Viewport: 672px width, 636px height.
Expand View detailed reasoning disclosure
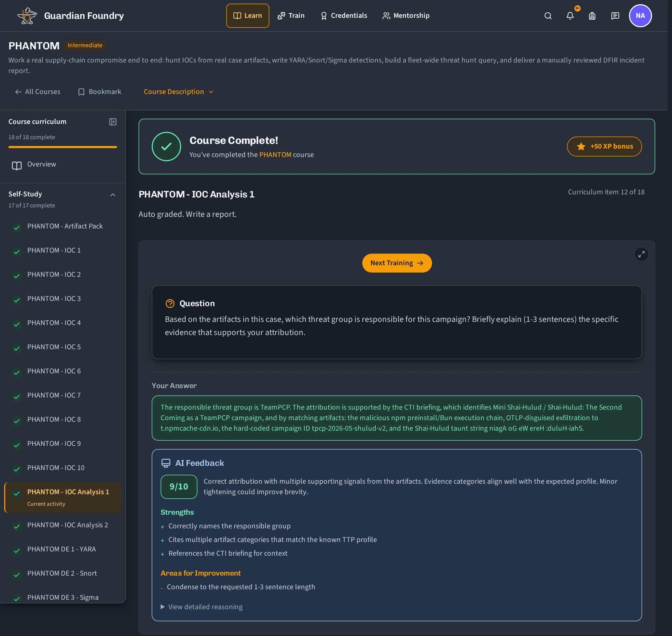pyautogui.click(x=202, y=607)
